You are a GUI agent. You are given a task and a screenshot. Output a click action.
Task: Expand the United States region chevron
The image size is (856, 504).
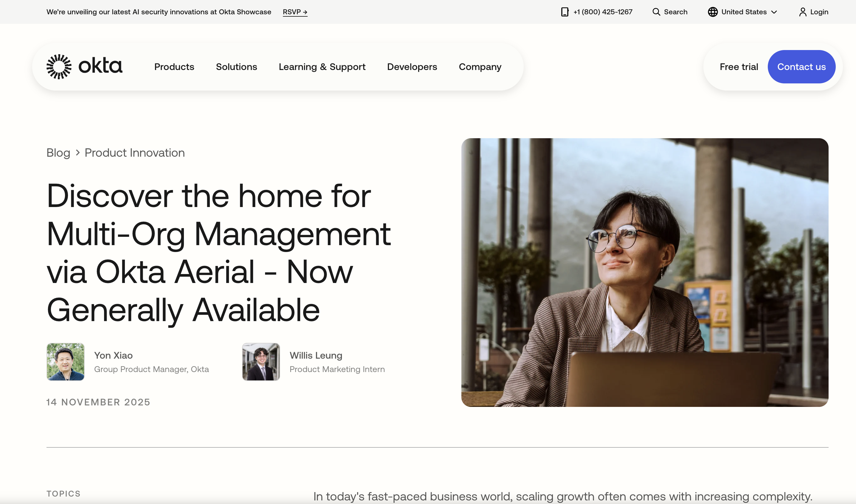click(x=774, y=12)
